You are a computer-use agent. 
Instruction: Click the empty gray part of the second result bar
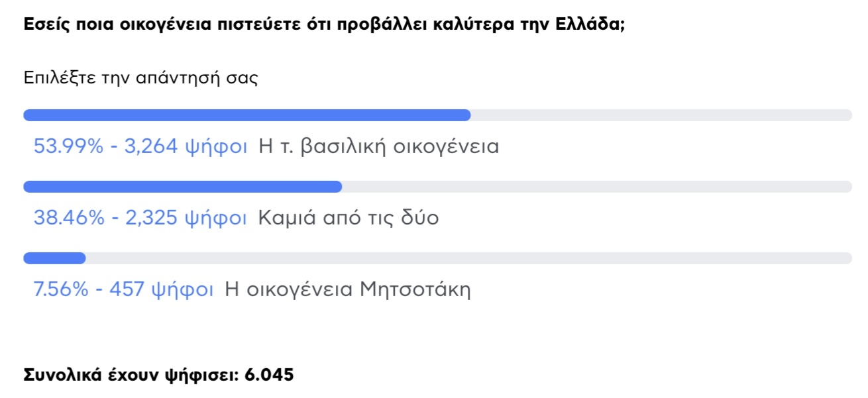point(596,187)
